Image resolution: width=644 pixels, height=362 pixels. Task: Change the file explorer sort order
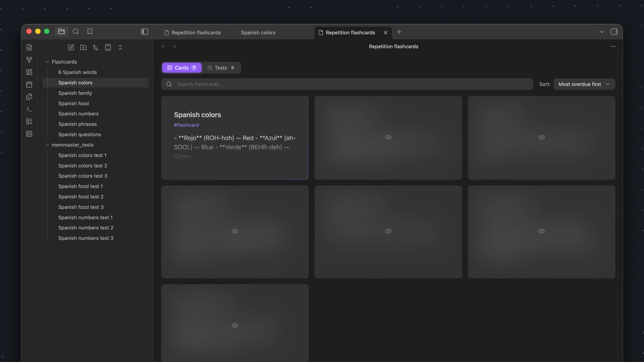(x=95, y=47)
